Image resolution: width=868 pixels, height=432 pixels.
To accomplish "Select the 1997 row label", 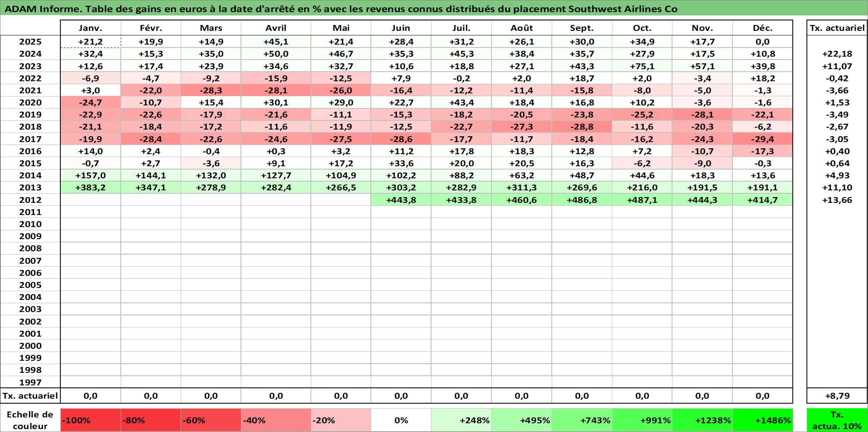I will [30, 382].
